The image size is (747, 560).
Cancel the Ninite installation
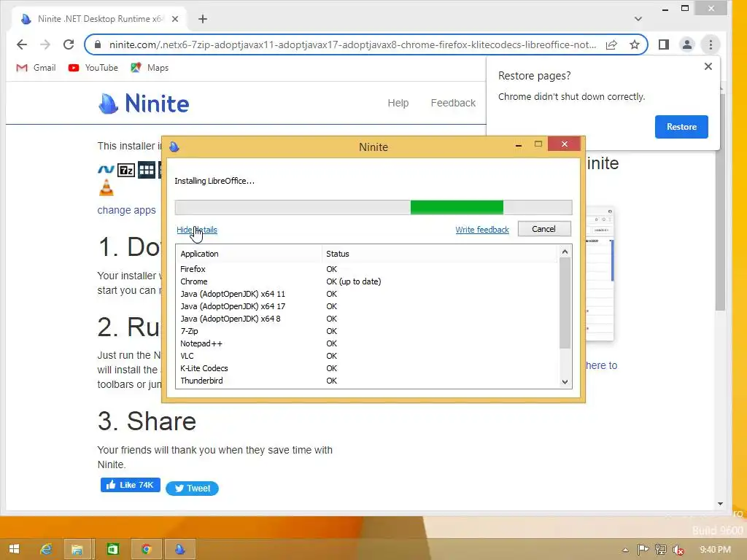coord(543,229)
